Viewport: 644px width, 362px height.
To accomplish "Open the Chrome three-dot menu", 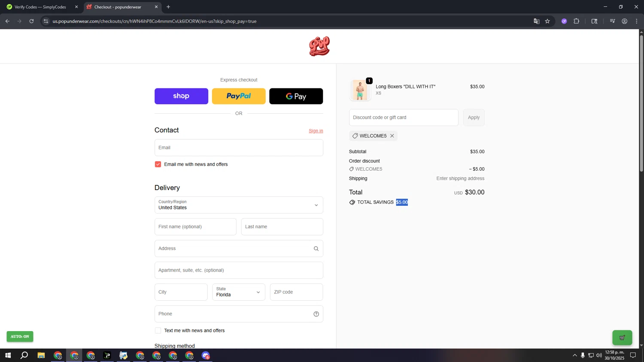I will (x=637, y=21).
